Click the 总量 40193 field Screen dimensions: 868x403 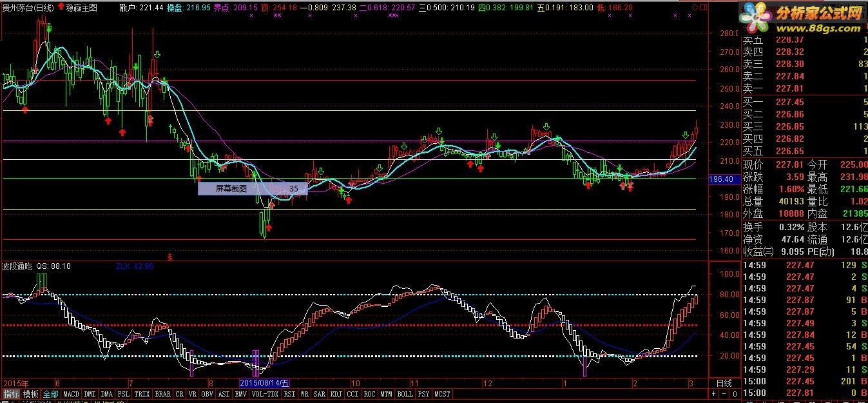pyautogui.click(x=773, y=201)
